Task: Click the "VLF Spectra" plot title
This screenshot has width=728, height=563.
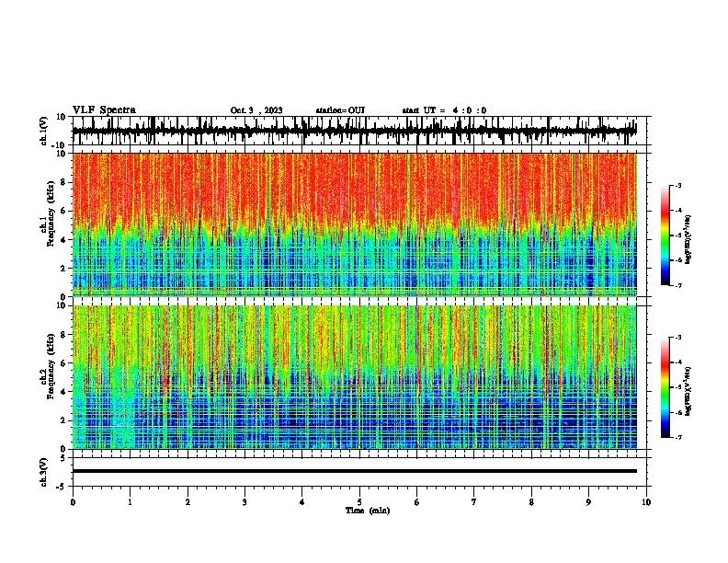Action: 104,109
